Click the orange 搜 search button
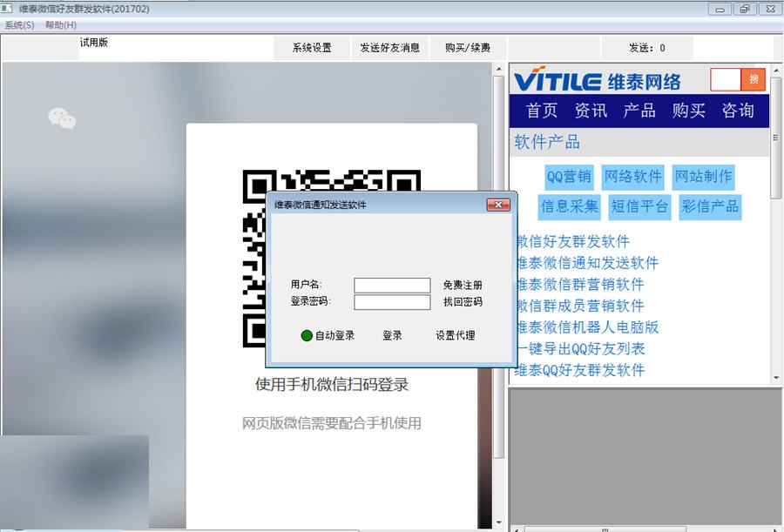The width and height of the screenshot is (784, 532). [x=753, y=79]
